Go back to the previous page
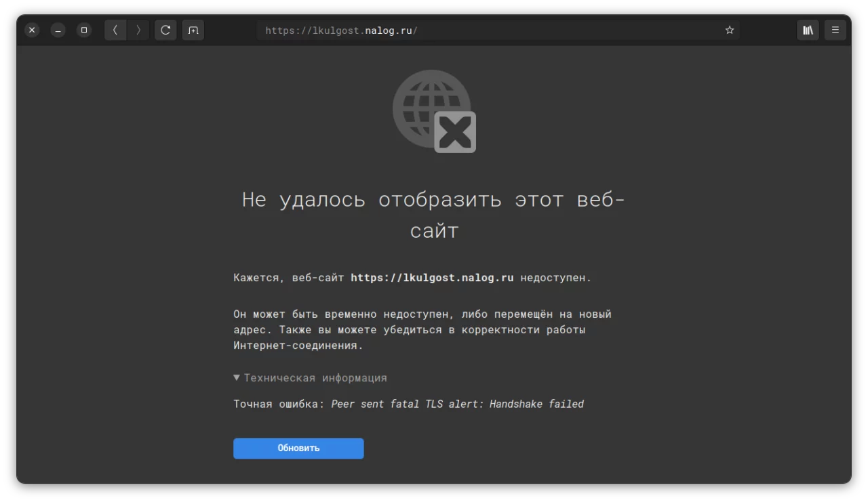This screenshot has width=868, height=502. click(x=115, y=30)
